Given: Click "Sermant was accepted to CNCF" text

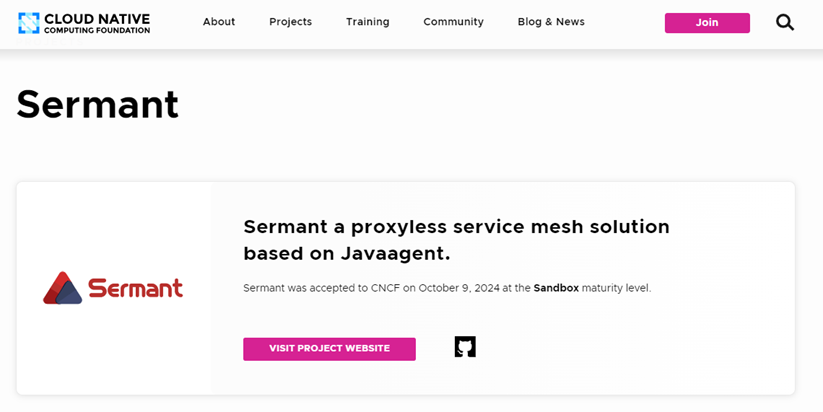Looking at the screenshot, I should [x=321, y=288].
